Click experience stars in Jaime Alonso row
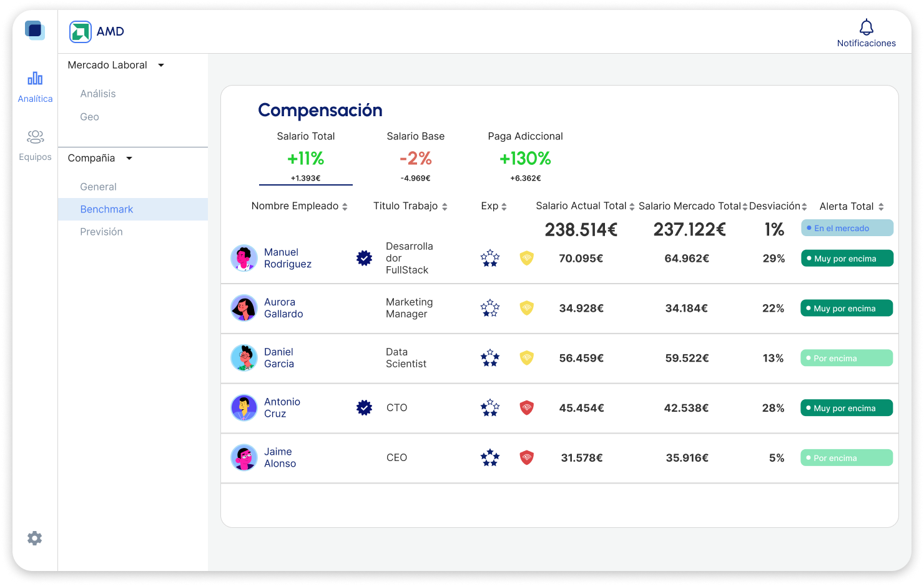The height and width of the screenshot is (586, 924). 490,458
